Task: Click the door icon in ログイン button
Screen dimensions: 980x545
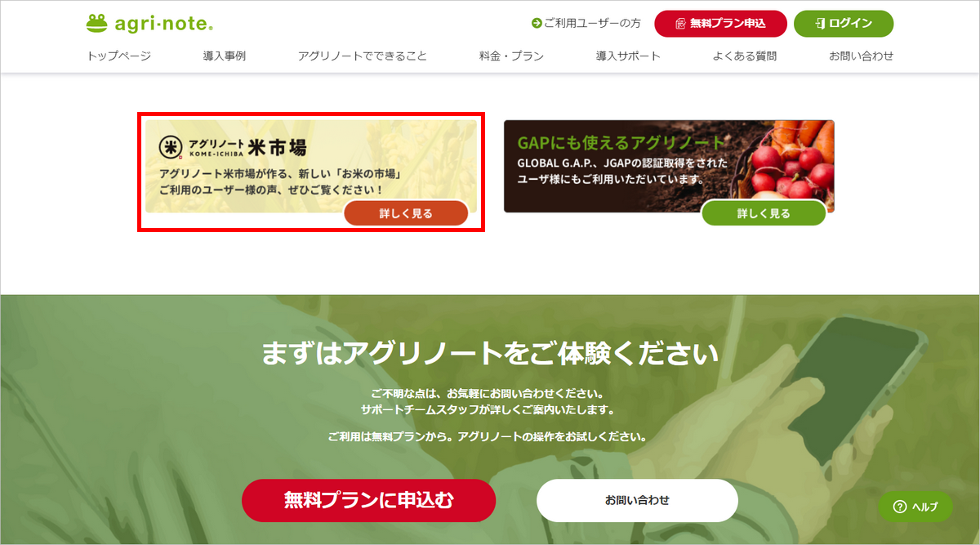Action: tap(821, 24)
